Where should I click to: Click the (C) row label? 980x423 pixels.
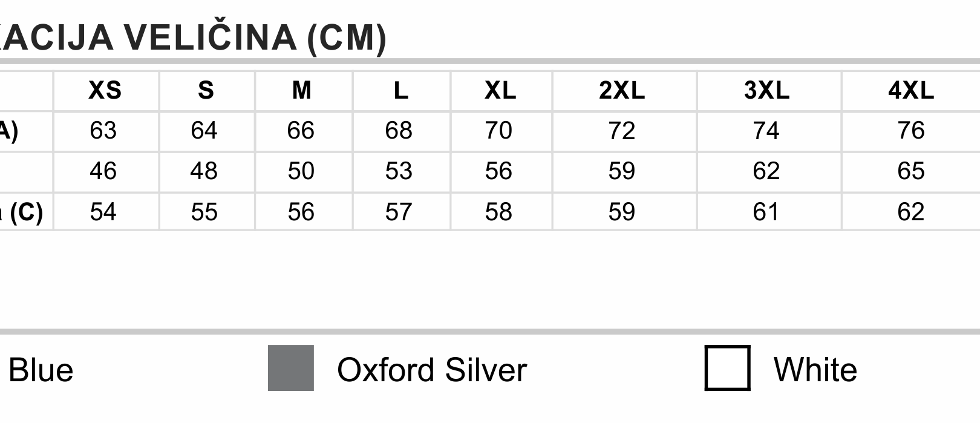click(x=26, y=212)
